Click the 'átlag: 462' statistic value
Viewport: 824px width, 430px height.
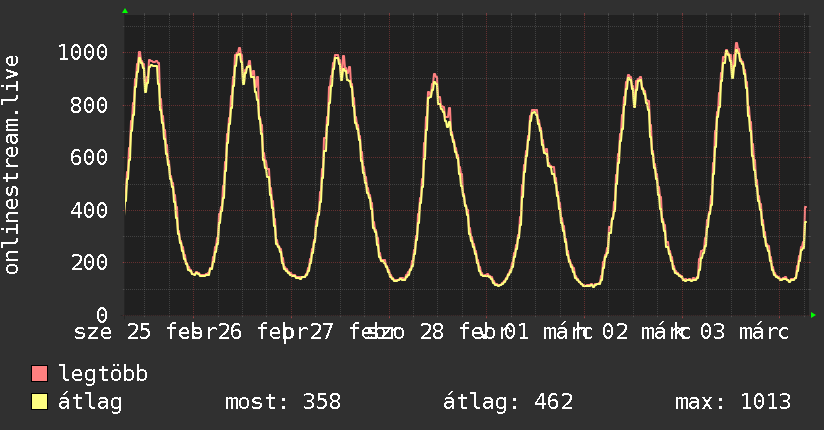tap(508, 402)
